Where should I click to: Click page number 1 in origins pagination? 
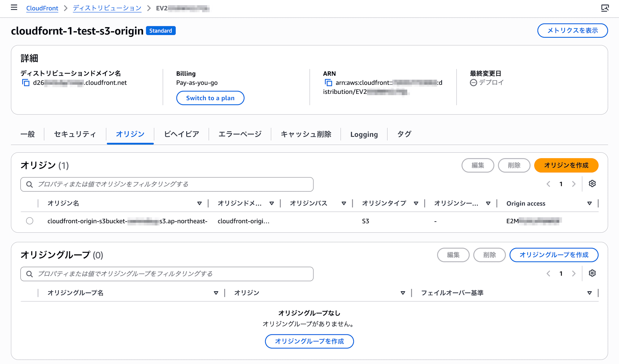click(x=561, y=184)
